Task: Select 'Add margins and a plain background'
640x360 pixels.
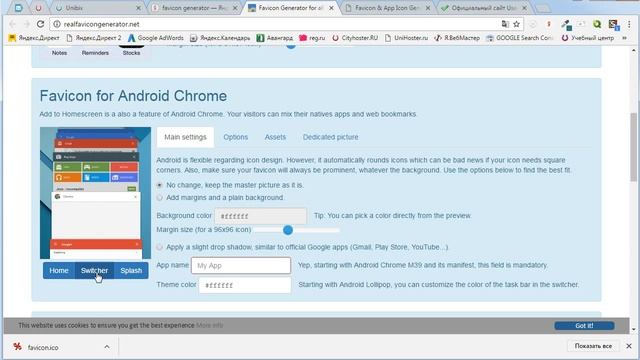Action: [x=160, y=198]
